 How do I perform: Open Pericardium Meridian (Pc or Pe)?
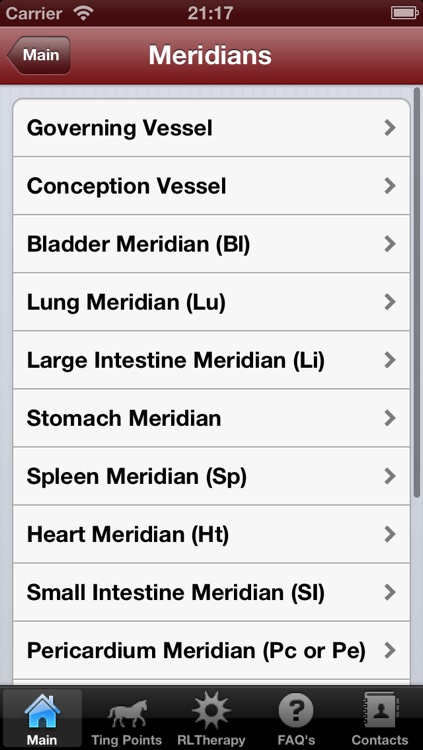coord(212,651)
